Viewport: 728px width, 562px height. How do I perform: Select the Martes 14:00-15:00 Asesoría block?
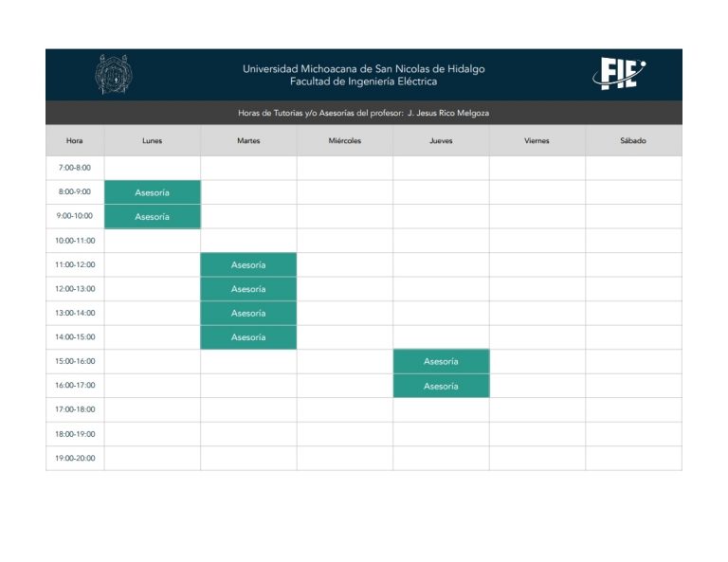[x=248, y=337]
